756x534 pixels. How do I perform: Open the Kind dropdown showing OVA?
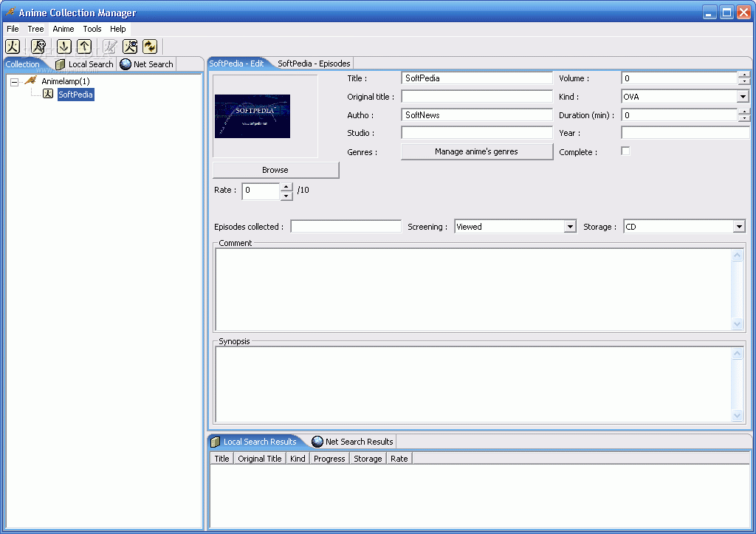pos(743,97)
